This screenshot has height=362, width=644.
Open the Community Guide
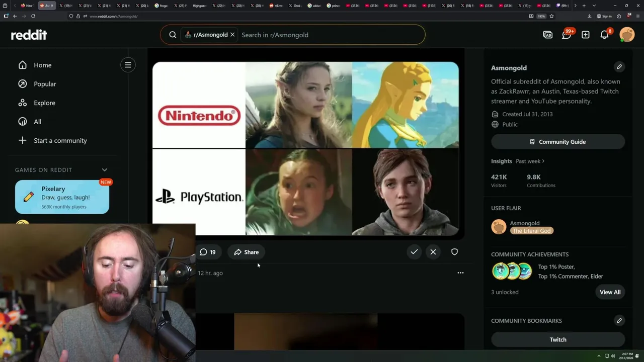(x=558, y=142)
